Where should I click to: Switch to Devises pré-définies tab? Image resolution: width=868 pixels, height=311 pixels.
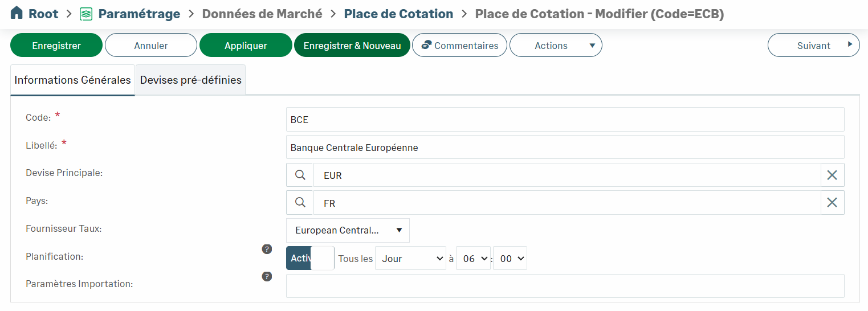click(191, 80)
